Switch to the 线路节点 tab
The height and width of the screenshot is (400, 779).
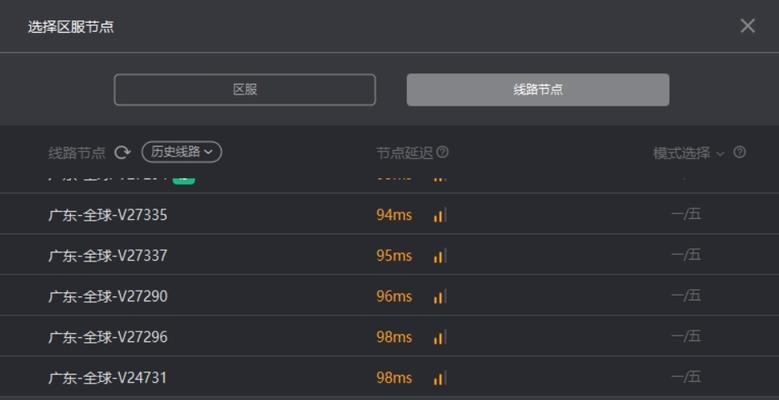pos(538,90)
